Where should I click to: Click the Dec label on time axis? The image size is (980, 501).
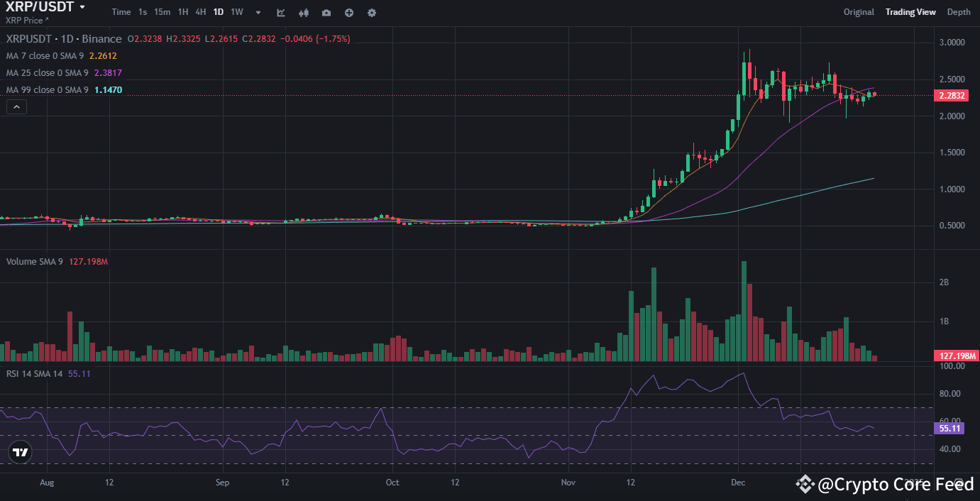[738, 483]
